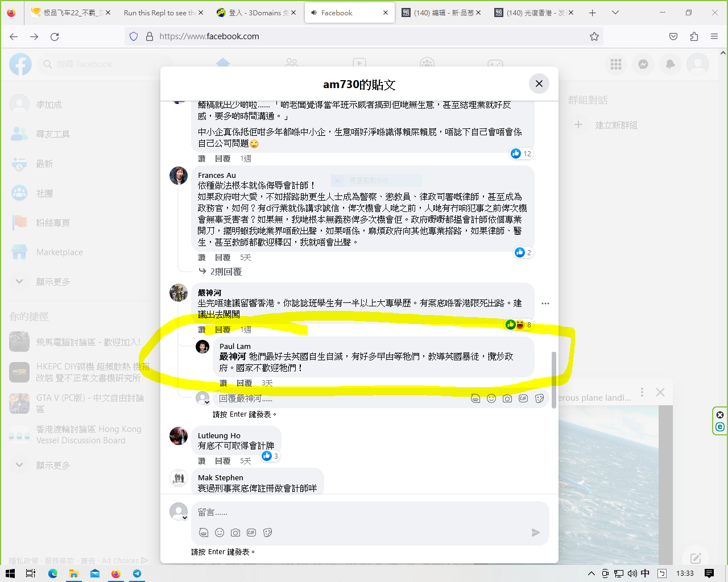
Task: Click the sticker icon in the reply box
Action: (540, 398)
